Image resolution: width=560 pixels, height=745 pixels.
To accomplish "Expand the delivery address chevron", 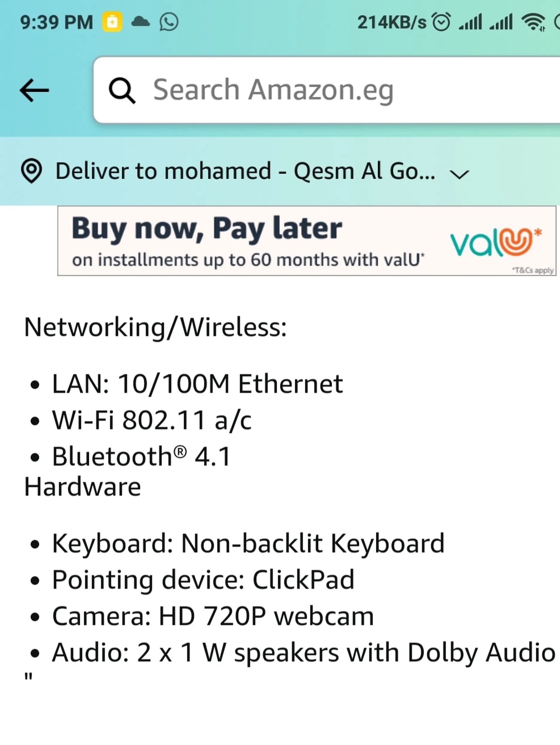I will [x=459, y=174].
